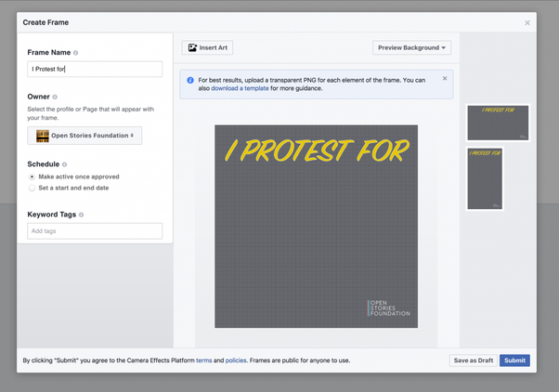Select Set a start and end date

tap(32, 188)
